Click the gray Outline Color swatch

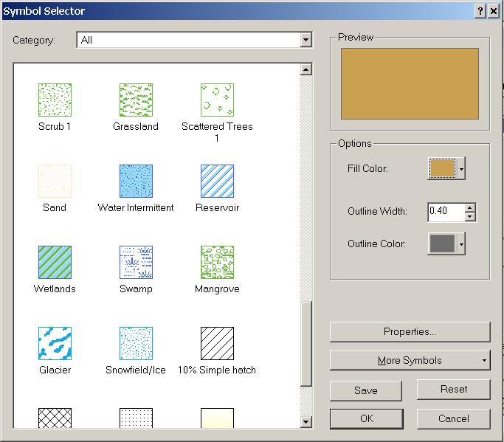(442, 244)
